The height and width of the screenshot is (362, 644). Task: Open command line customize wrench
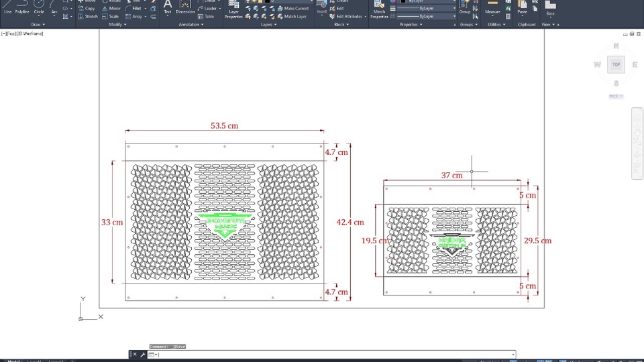(x=142, y=355)
